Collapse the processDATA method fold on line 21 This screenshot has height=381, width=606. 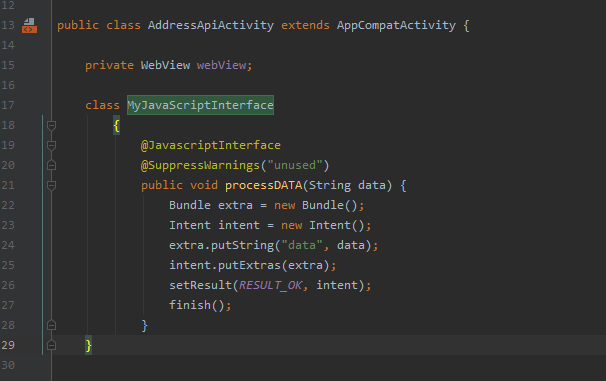pos(51,185)
